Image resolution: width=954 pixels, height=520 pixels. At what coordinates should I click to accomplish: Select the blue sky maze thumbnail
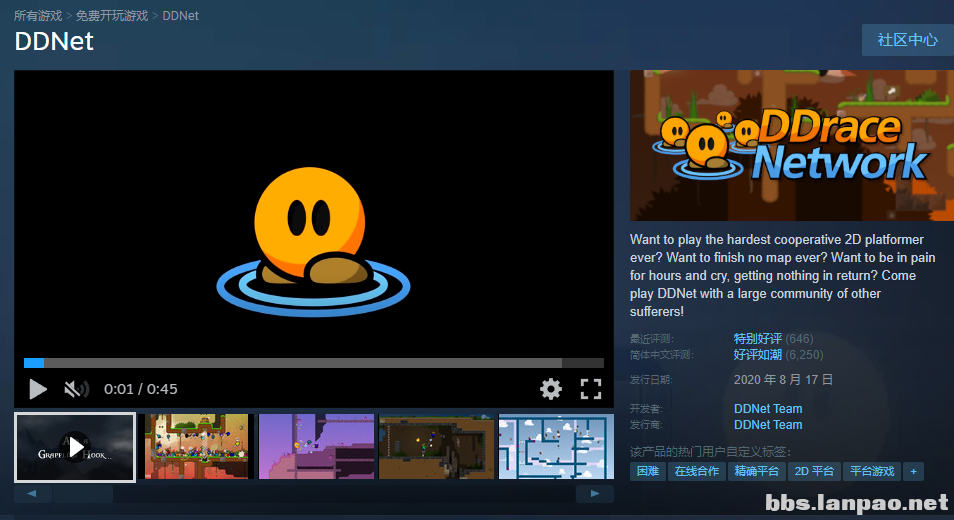point(556,446)
